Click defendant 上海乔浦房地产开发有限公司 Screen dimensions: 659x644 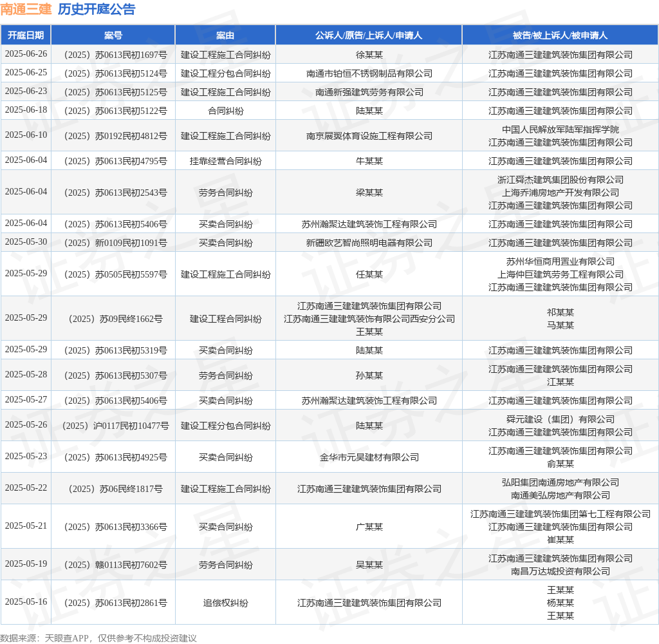[561, 193]
